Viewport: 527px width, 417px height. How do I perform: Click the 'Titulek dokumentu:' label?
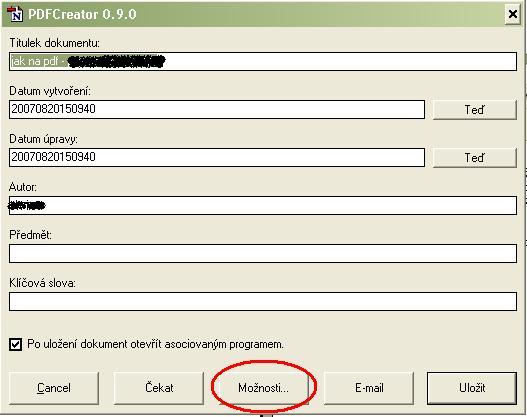[x=54, y=43]
